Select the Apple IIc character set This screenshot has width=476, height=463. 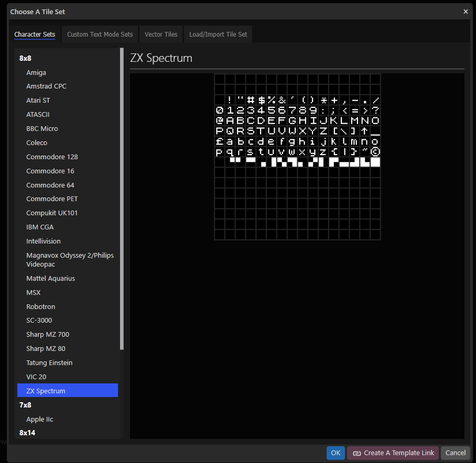point(68,420)
